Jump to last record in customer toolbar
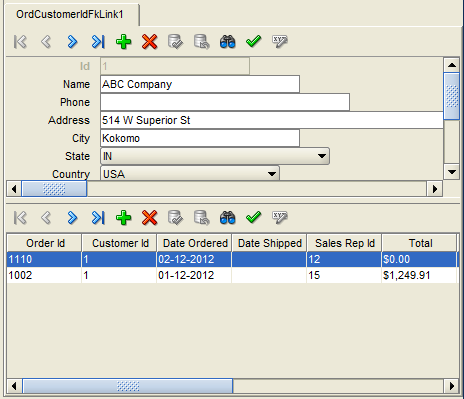The image size is (464, 399). point(98,42)
